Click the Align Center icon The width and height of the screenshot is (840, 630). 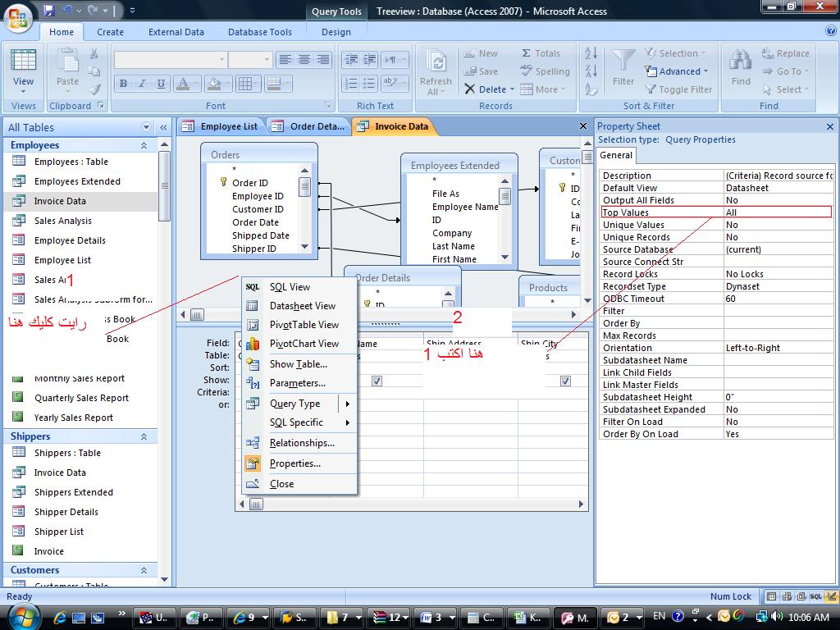(304, 59)
